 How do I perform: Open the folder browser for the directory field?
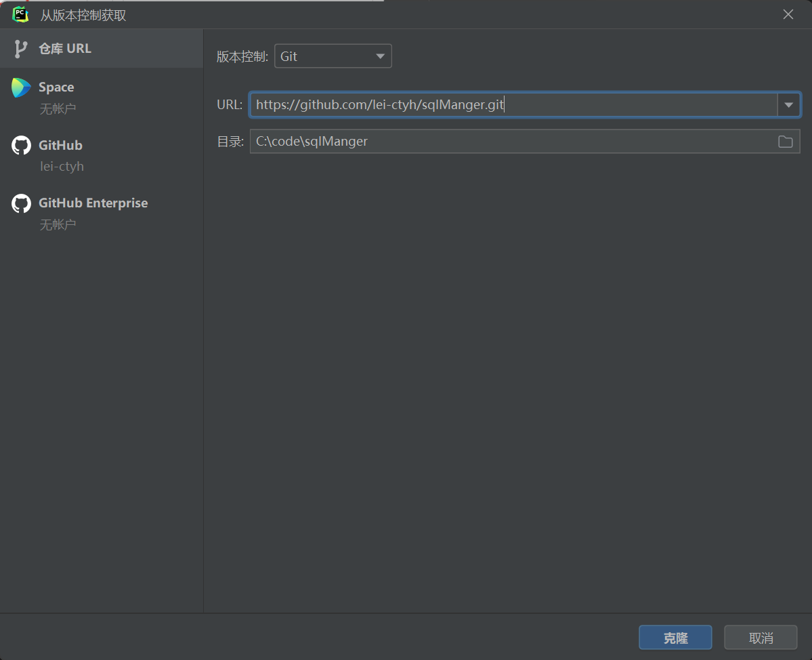[785, 142]
